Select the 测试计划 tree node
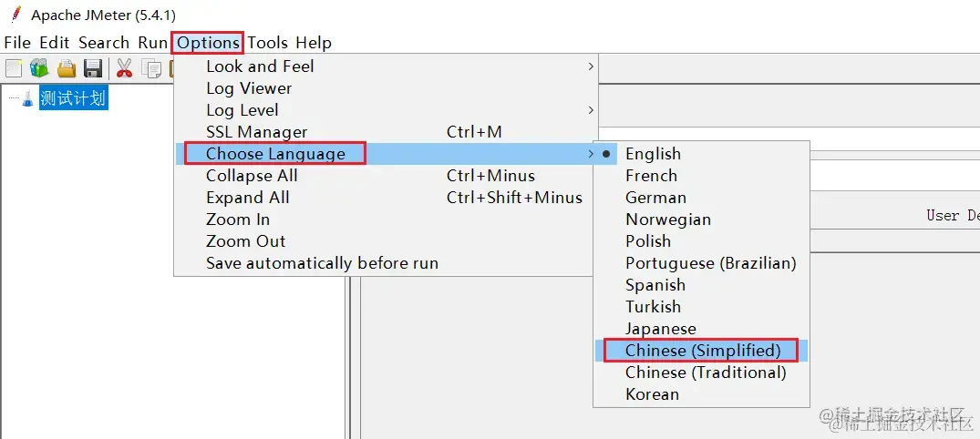The height and width of the screenshot is (439, 980). click(73, 98)
